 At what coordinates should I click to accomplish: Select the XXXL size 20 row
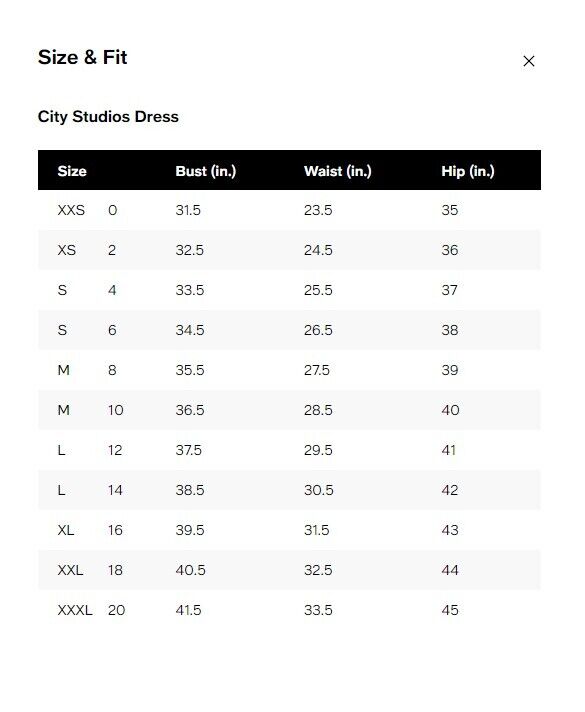pyautogui.click(x=289, y=610)
